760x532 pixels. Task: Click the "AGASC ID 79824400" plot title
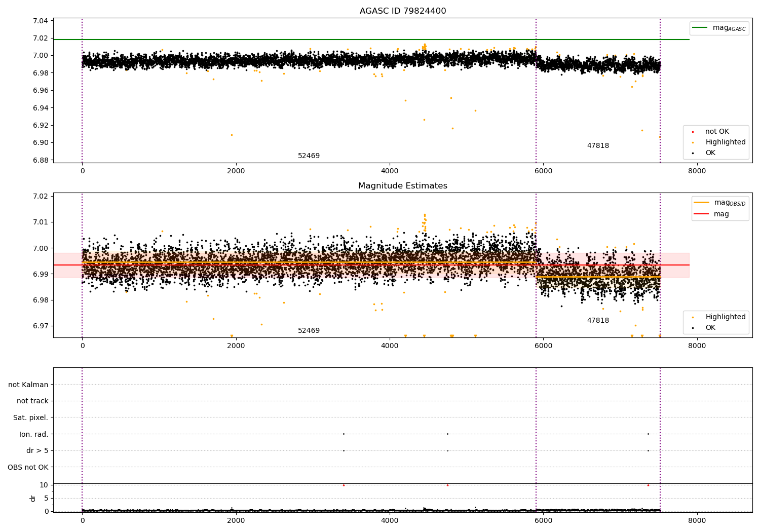point(403,11)
